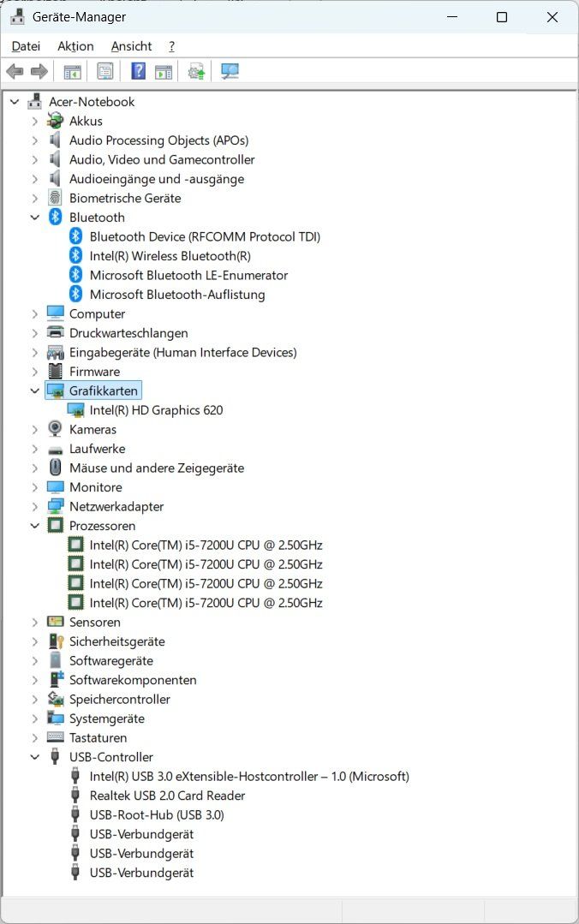Open Properties via the toolbar sheet icon
Image resolution: width=579 pixels, height=924 pixels.
coord(105,72)
